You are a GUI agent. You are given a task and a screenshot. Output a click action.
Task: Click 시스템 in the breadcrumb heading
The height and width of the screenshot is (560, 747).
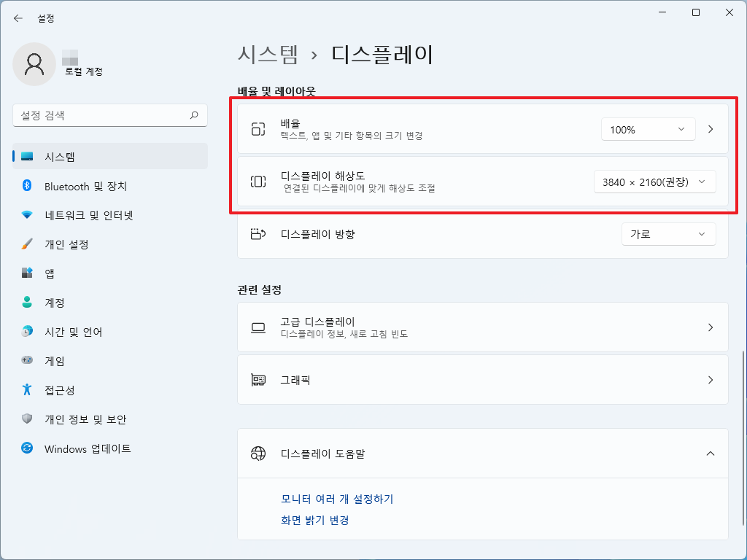tap(268, 55)
